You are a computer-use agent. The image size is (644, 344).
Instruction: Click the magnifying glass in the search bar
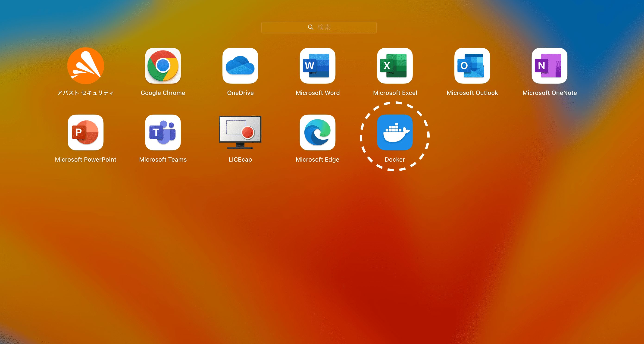tap(310, 27)
